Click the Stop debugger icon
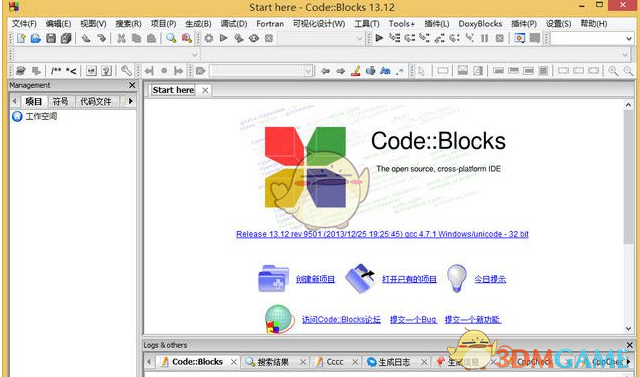Image resolution: width=640 pixels, height=377 pixels. [500, 38]
